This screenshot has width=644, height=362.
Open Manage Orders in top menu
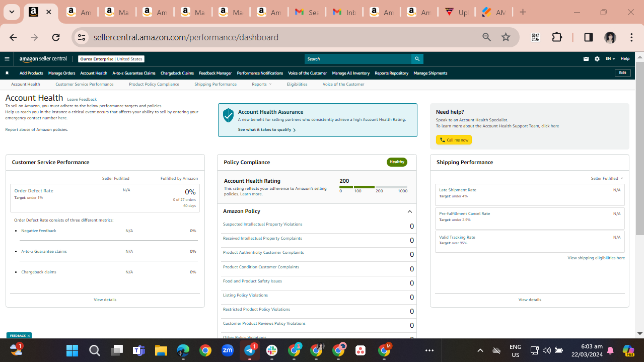pyautogui.click(x=61, y=73)
